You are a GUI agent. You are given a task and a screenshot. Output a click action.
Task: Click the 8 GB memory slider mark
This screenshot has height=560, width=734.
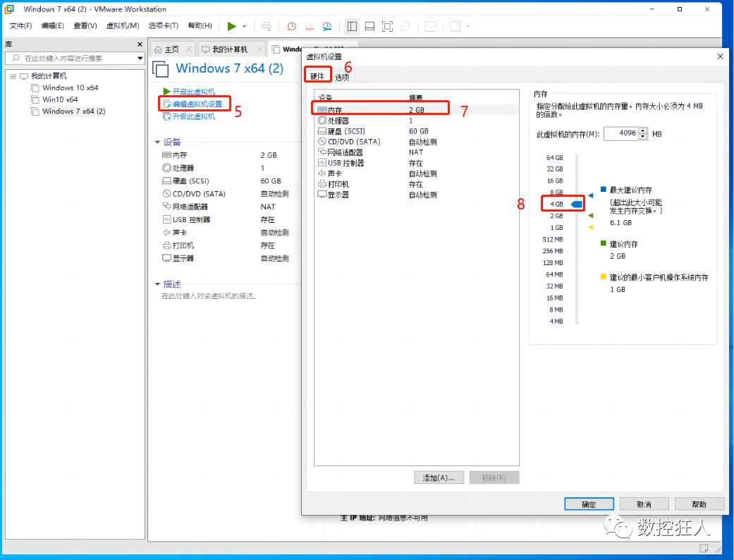click(x=556, y=193)
